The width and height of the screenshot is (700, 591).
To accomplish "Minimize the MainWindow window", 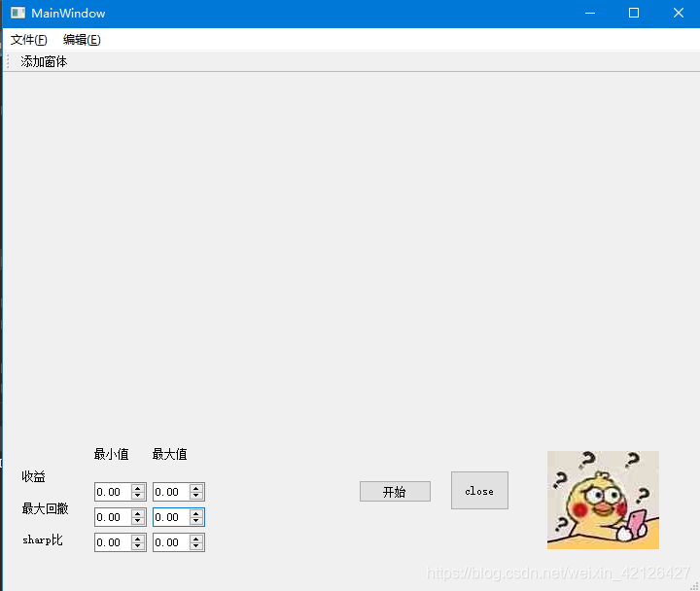I will tap(590, 13).
